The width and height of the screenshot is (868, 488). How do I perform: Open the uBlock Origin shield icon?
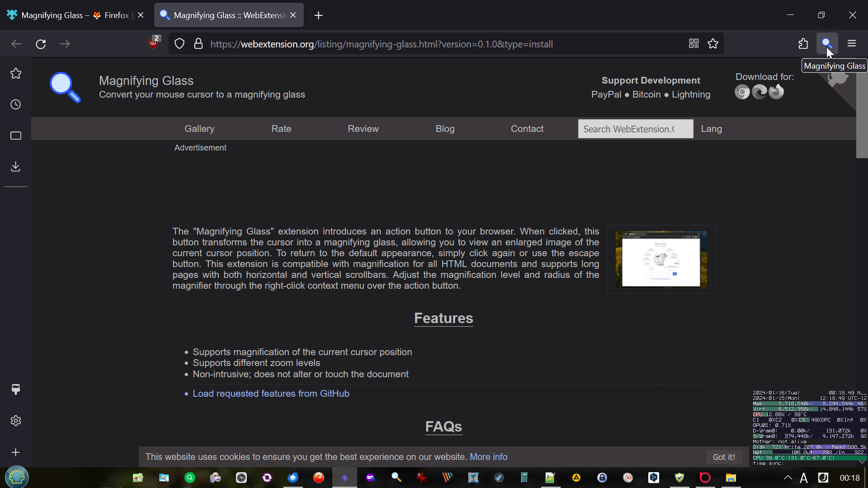click(x=153, y=43)
